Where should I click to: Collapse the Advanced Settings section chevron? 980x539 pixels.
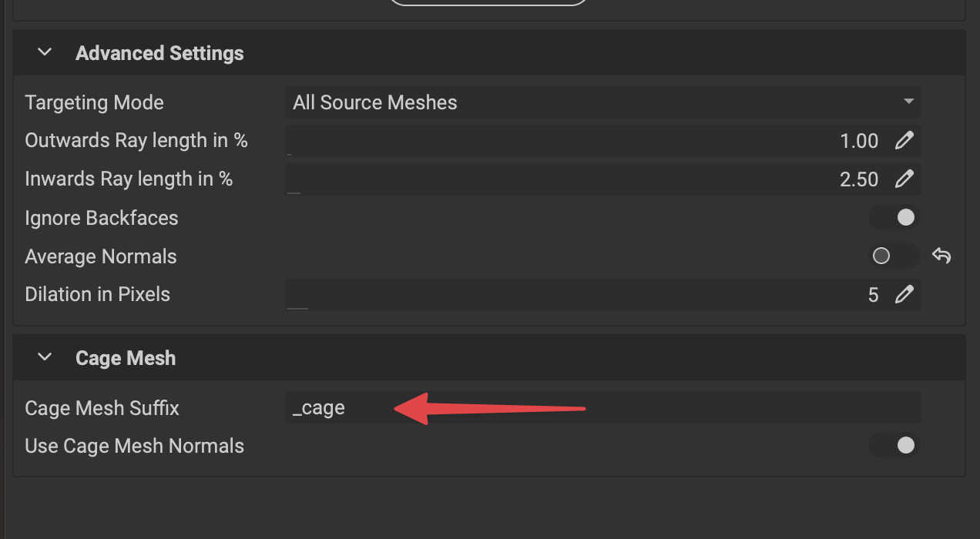(45, 52)
